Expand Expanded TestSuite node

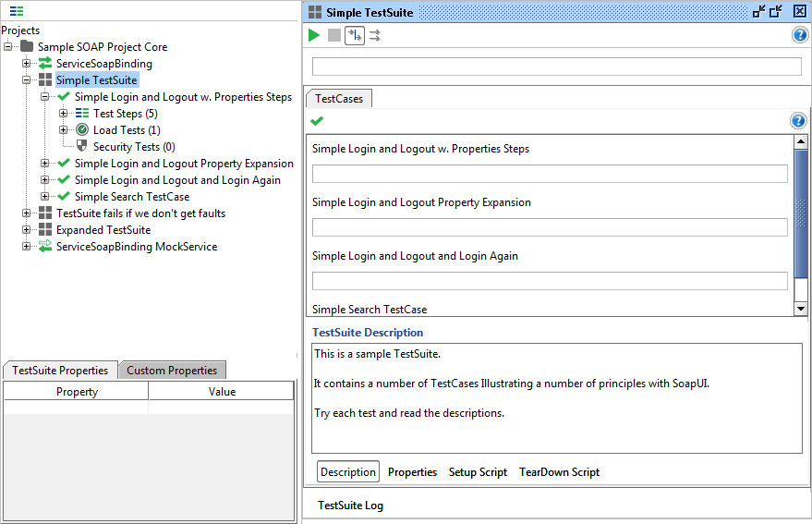tap(27, 229)
